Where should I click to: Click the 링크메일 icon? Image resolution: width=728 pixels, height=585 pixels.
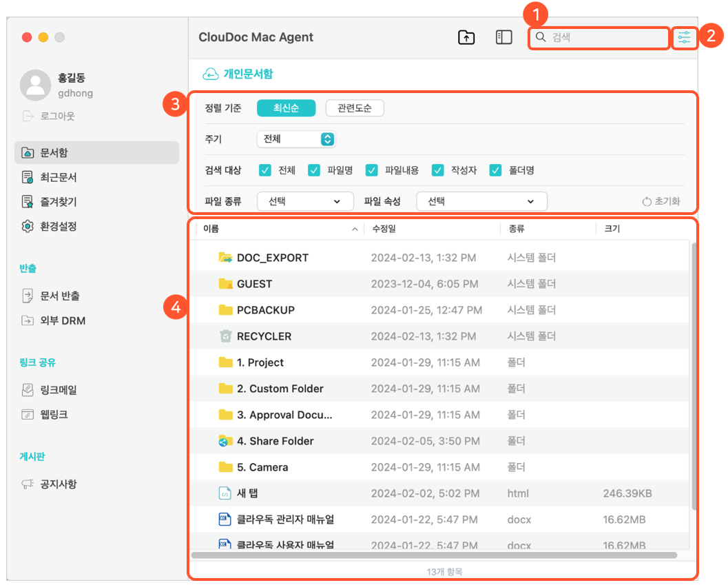pyautogui.click(x=28, y=389)
